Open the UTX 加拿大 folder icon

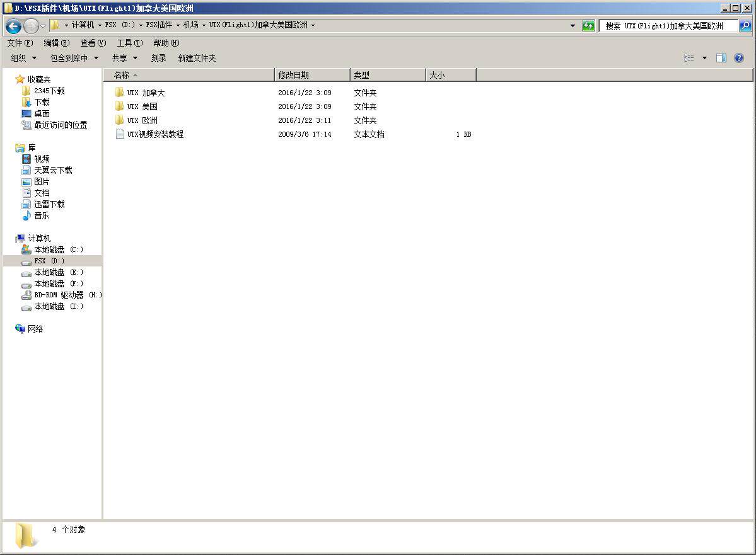(120, 93)
